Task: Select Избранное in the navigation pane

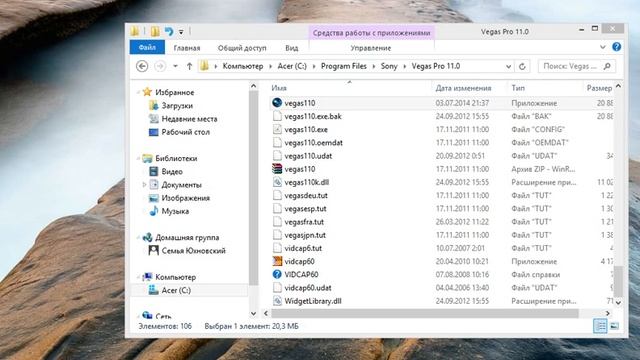Action: coord(174,92)
